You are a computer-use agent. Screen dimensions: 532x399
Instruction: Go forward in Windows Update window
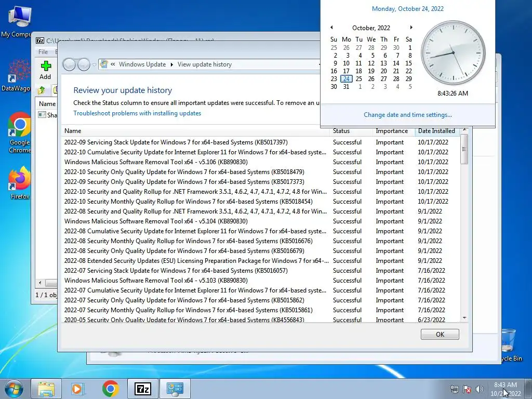[84, 64]
